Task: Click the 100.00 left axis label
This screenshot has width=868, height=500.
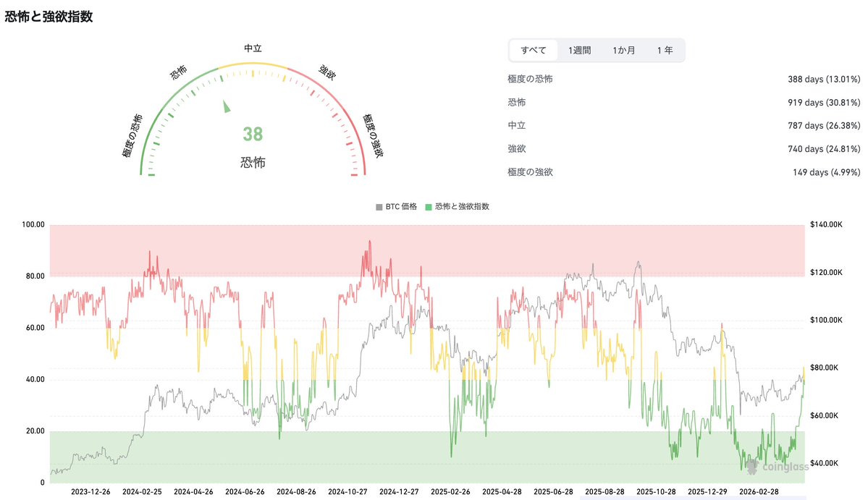Action: coord(33,224)
